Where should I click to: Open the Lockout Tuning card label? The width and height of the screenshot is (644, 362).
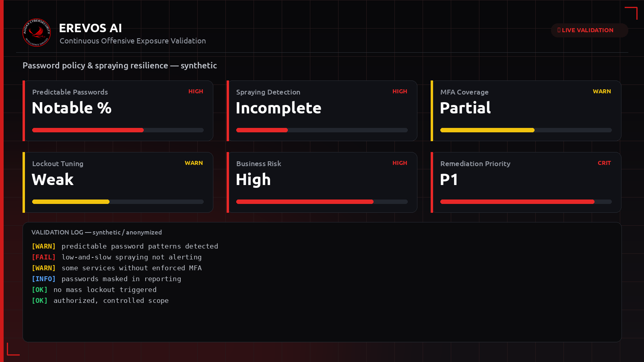tap(58, 164)
